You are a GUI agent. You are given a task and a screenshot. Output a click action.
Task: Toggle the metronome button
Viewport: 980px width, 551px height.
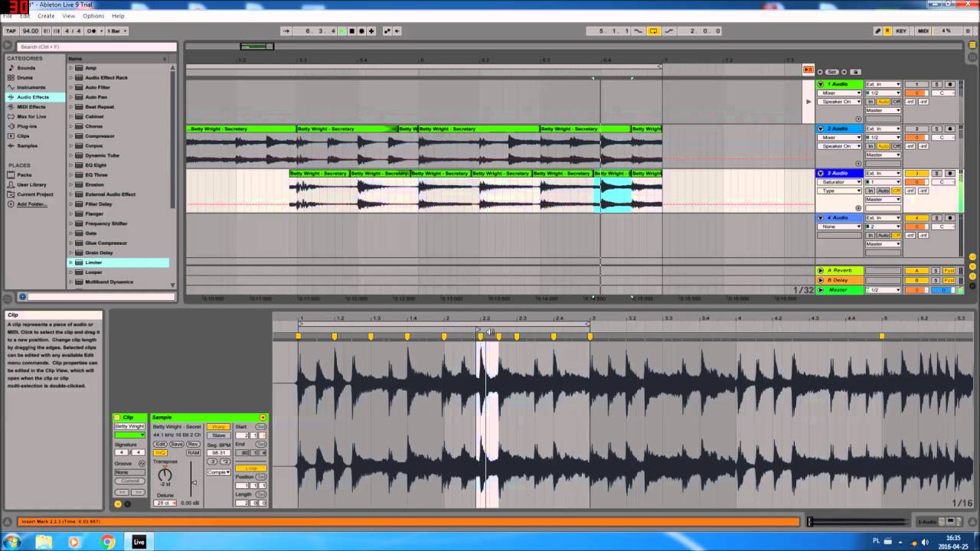92,31
